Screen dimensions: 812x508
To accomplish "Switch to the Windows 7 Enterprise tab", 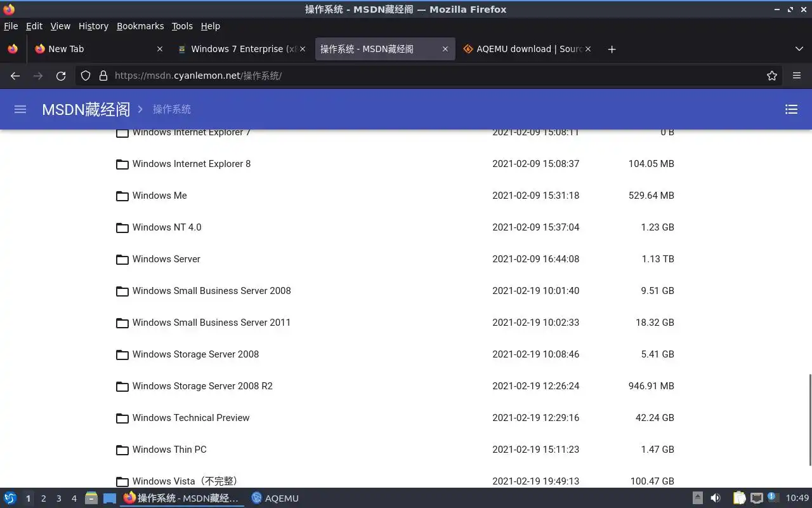I will pyautogui.click(x=241, y=49).
